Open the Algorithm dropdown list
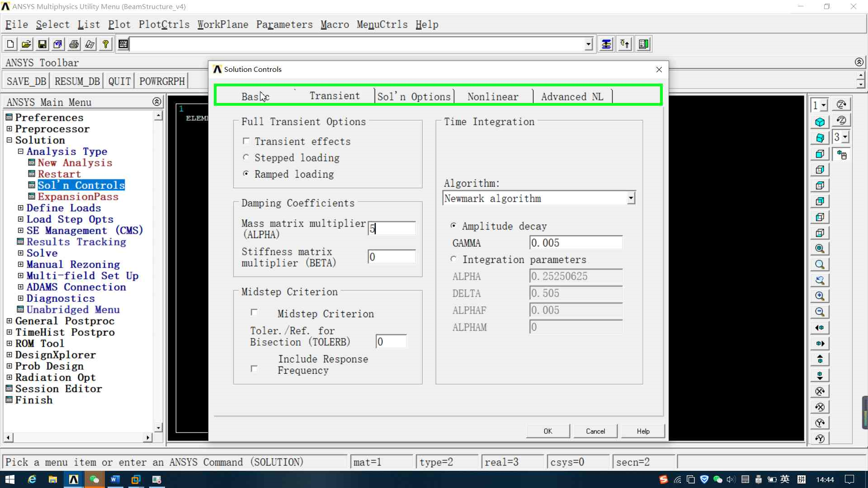Viewport: 868px width, 488px height. 631,198
